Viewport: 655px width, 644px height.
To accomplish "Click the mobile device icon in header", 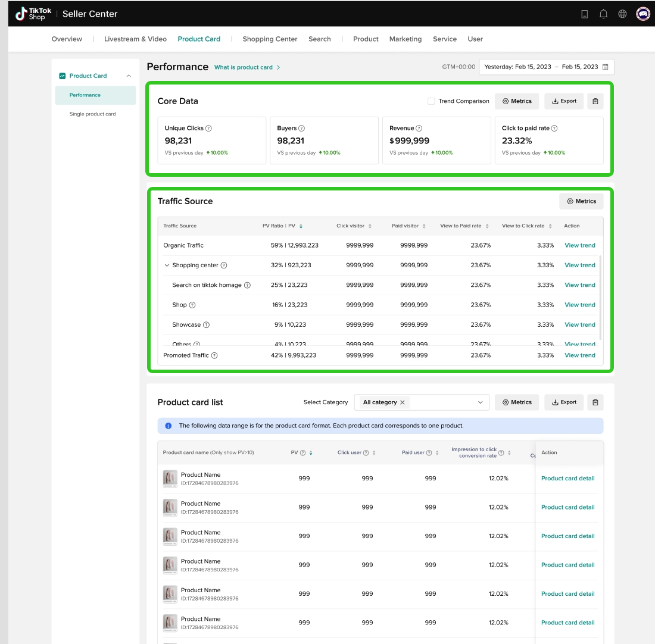I will point(584,14).
